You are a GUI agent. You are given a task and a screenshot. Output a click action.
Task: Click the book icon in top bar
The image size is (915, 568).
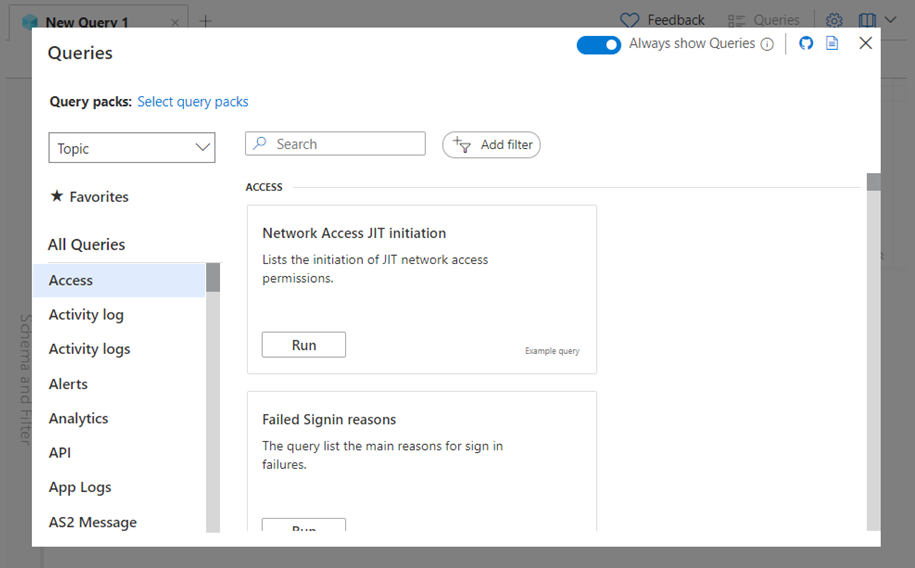point(866,20)
